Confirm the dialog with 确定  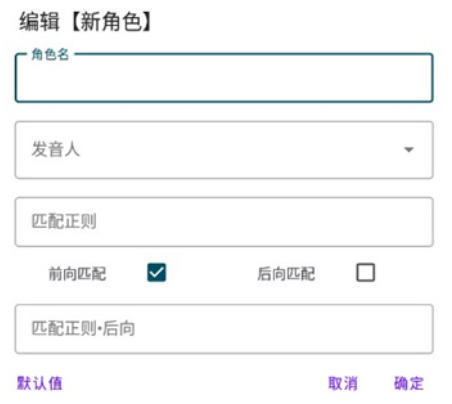[x=409, y=383]
